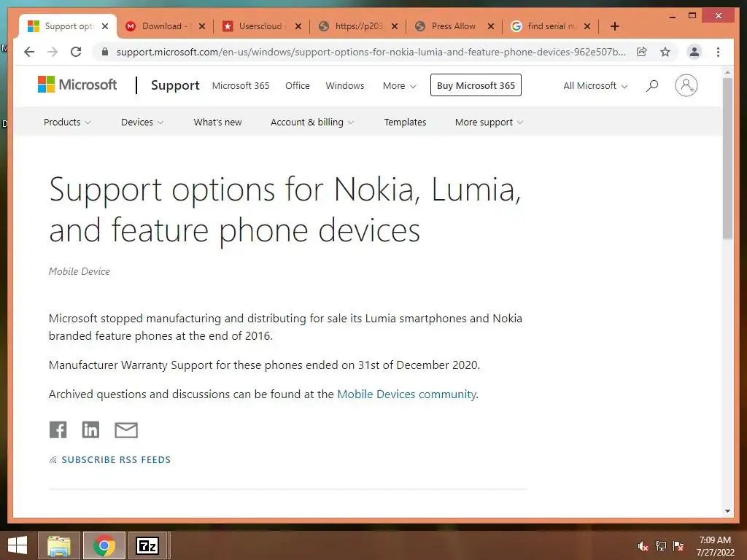Viewport: 747px width, 560px height.
Task: Share this page via share icon
Action: [x=642, y=52]
